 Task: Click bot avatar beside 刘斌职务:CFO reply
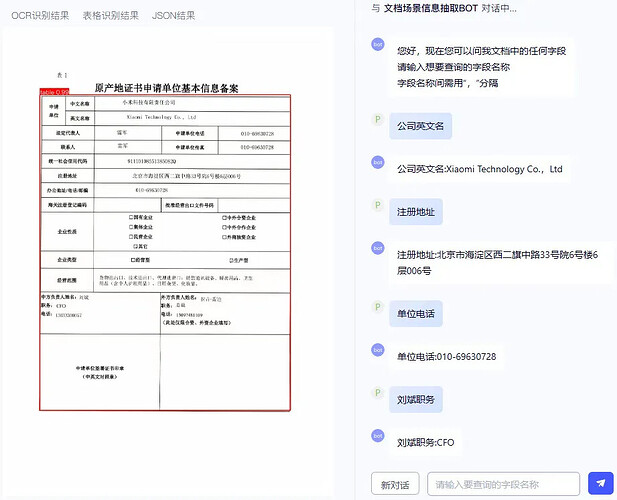[378, 436]
